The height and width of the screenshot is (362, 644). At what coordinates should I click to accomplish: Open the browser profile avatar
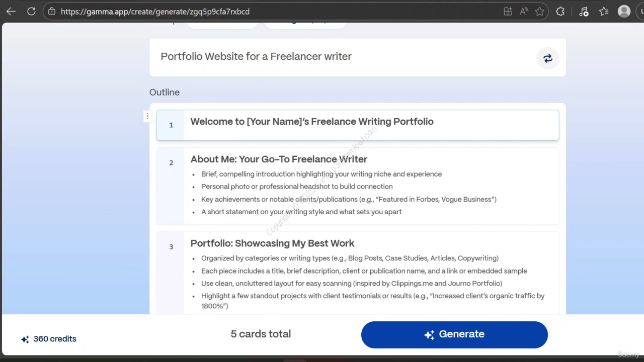click(624, 12)
